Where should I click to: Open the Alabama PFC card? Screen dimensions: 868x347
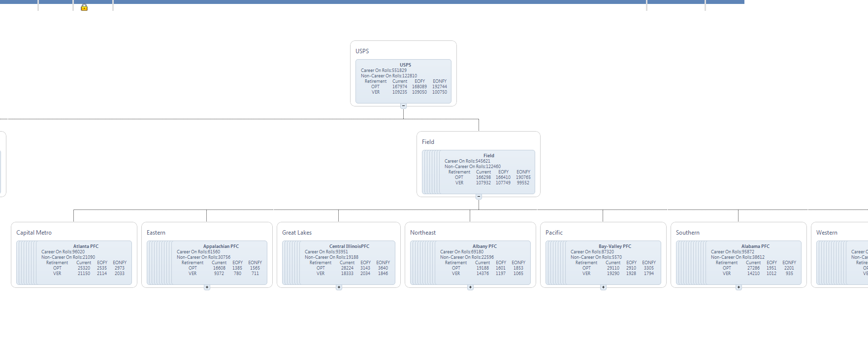[753, 263]
